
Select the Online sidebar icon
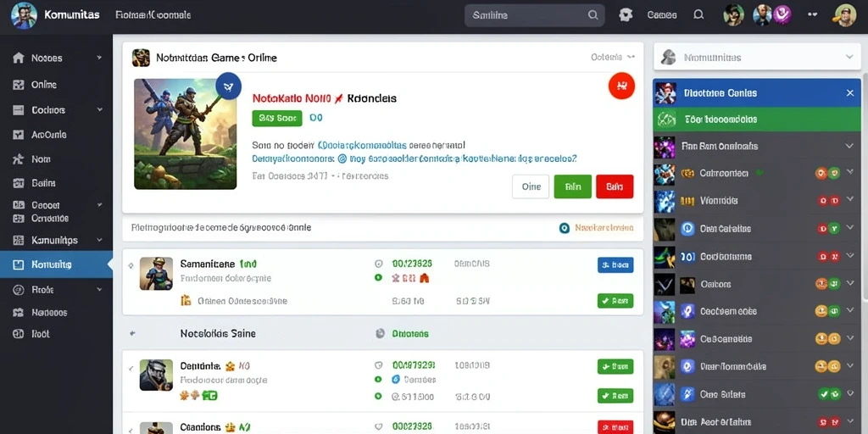(19, 85)
